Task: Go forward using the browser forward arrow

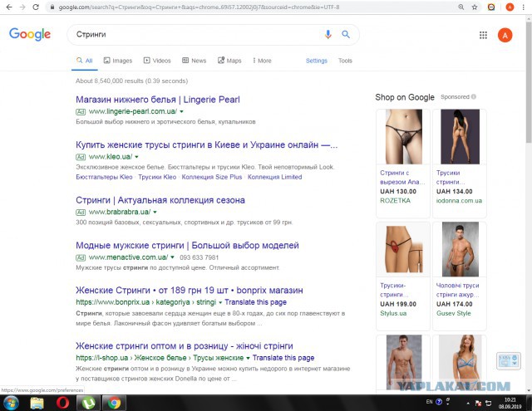Action: [22, 7]
